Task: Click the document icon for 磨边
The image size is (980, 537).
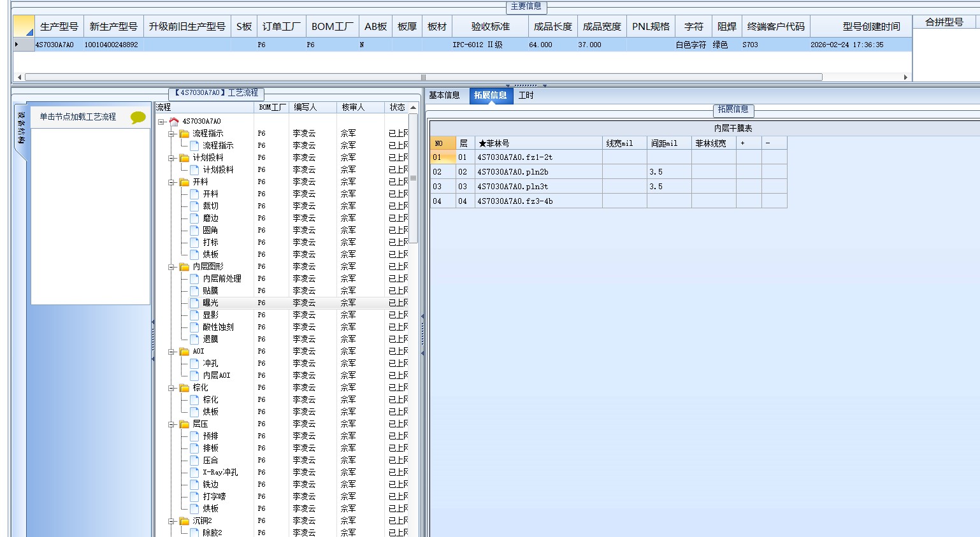Action: click(x=194, y=218)
